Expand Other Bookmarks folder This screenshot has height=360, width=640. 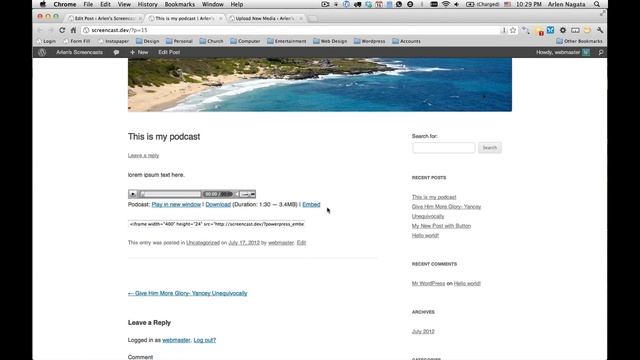pos(579,41)
